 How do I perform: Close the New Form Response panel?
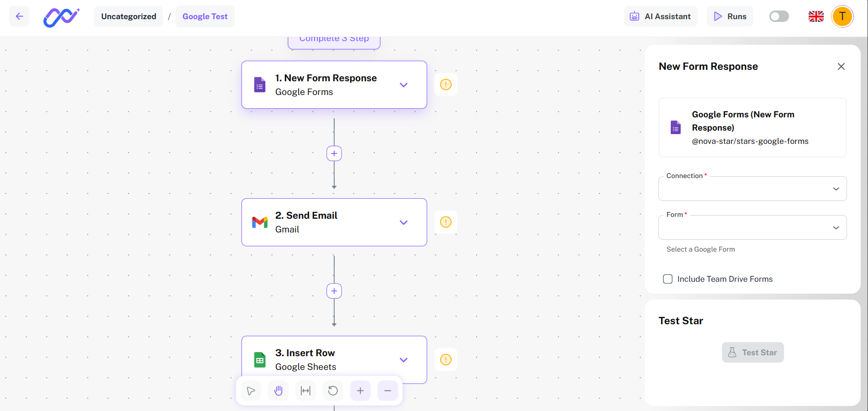(841, 66)
